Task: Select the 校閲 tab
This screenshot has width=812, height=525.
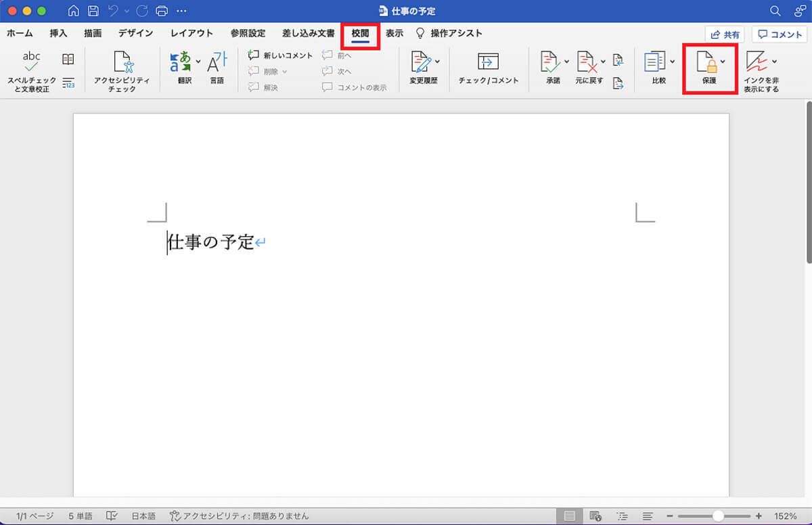Action: tap(360, 33)
